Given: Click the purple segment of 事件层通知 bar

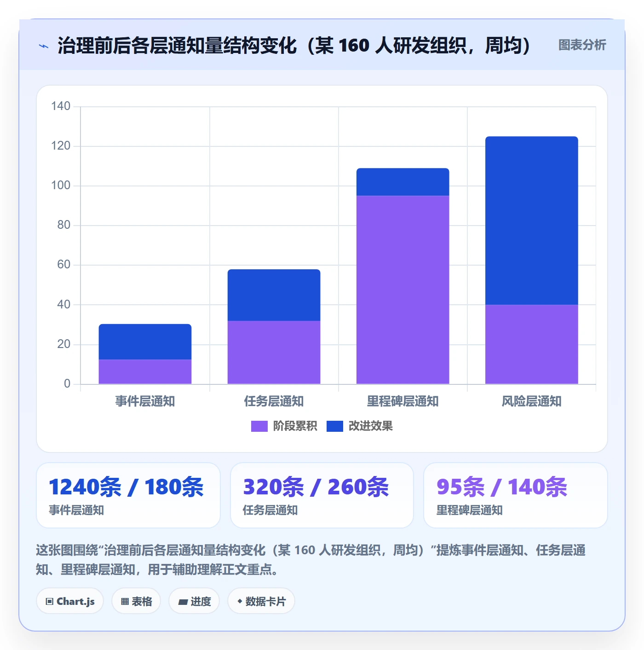Looking at the screenshot, I should point(145,372).
